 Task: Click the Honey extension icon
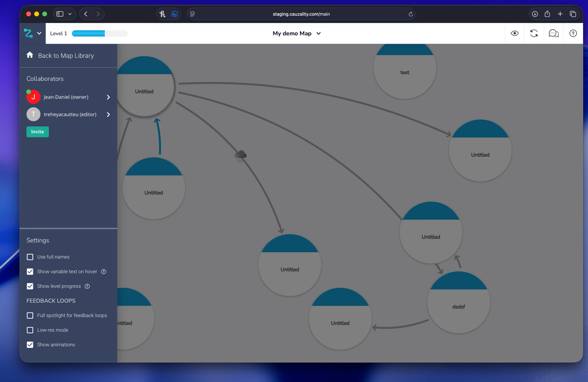(162, 14)
